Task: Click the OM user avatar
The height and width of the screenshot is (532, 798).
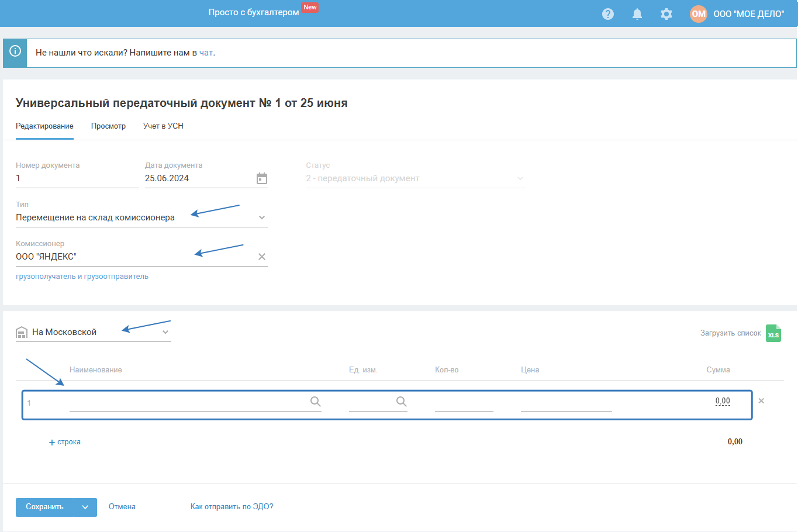Action: [x=699, y=14]
